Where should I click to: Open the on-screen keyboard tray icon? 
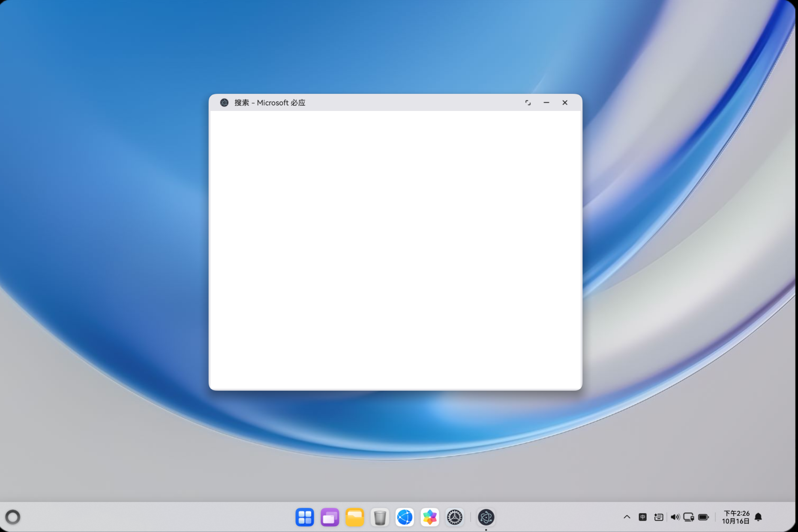coord(659,517)
